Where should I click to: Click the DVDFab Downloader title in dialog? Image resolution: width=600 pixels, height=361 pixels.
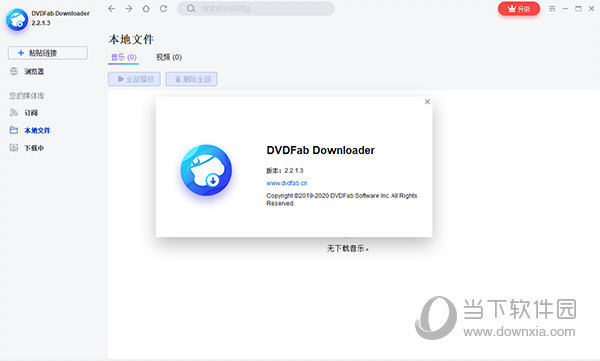tap(320, 150)
